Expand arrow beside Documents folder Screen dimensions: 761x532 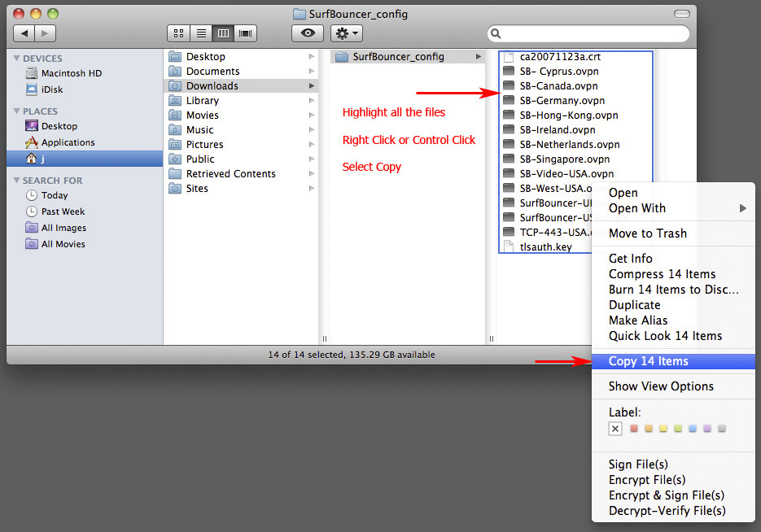(311, 72)
